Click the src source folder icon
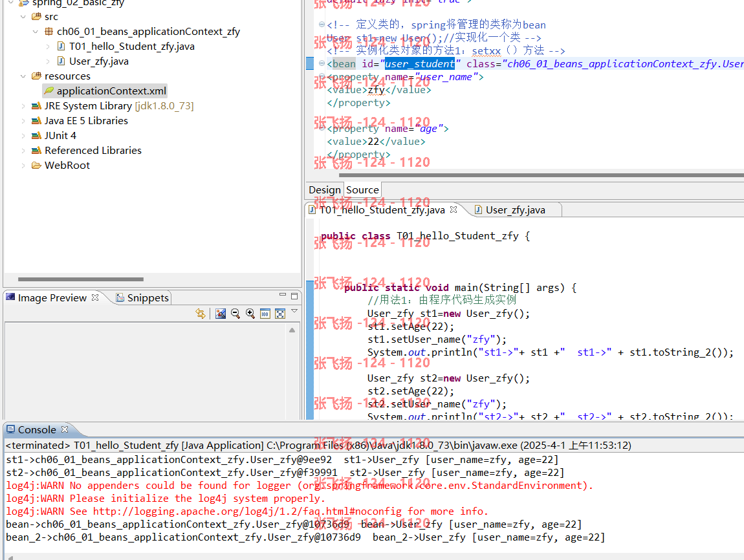This screenshot has height=560, width=744. click(36, 17)
